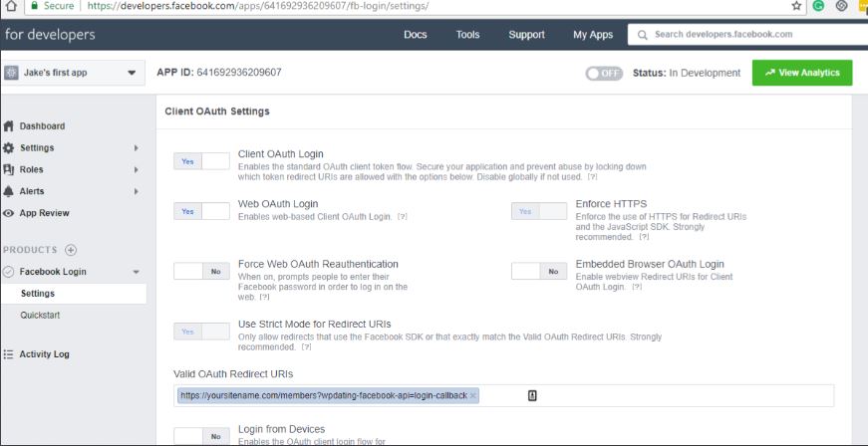This screenshot has height=446, width=868.
Task: Click the help [?] for Strict Mode
Action: click(306, 347)
